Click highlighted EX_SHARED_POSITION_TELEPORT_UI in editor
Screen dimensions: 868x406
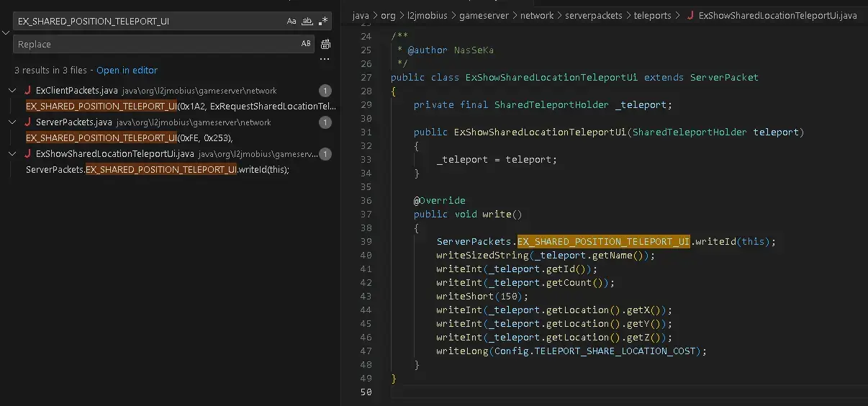(603, 241)
